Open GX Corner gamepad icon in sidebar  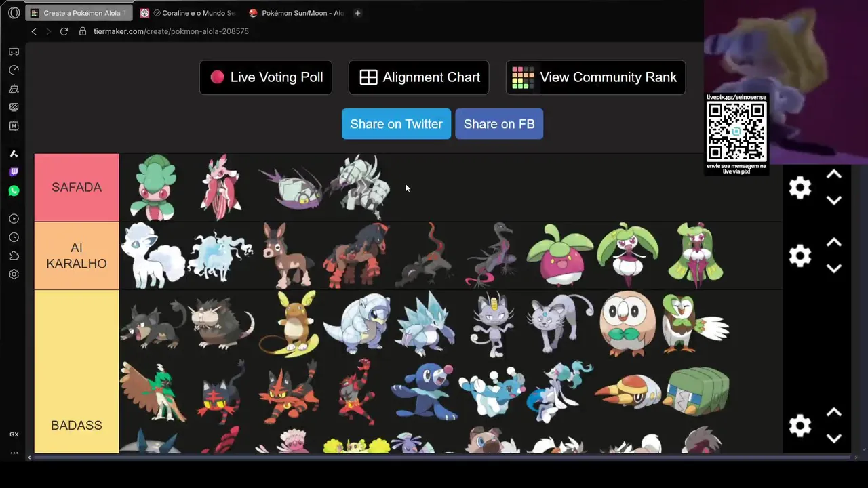point(14,52)
